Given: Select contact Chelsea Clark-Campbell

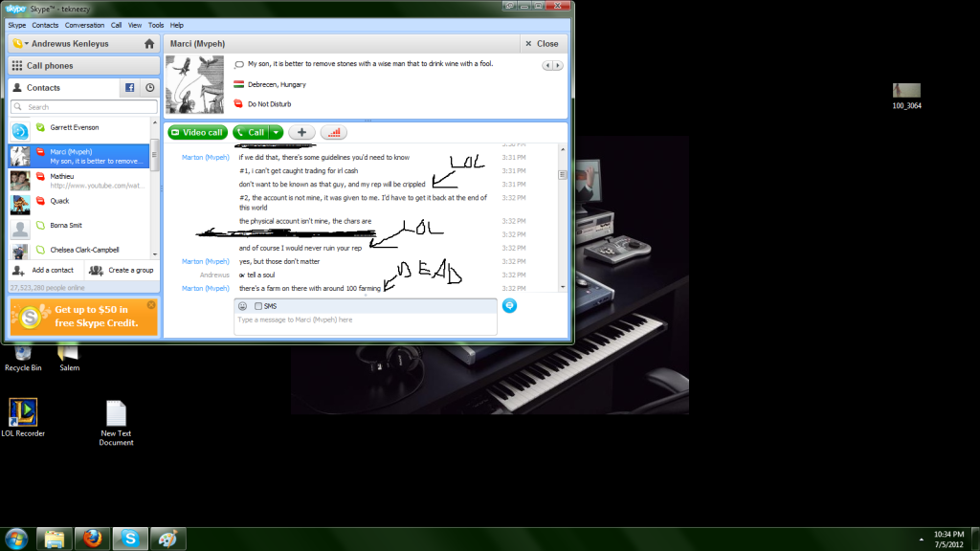Looking at the screenshot, I should click(79, 251).
